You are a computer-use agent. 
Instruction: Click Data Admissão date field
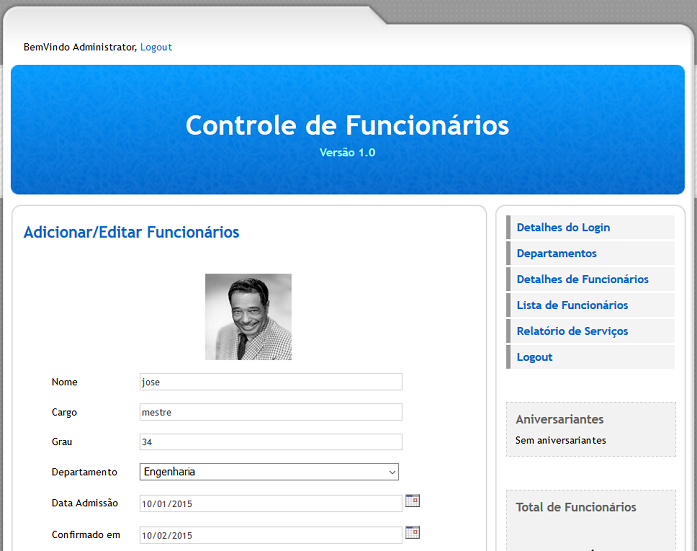(271, 503)
